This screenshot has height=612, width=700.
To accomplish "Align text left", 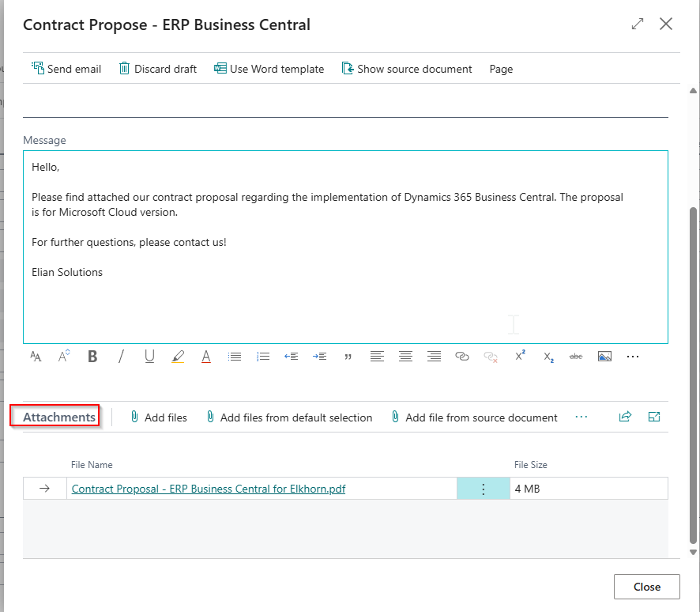I will click(x=377, y=357).
